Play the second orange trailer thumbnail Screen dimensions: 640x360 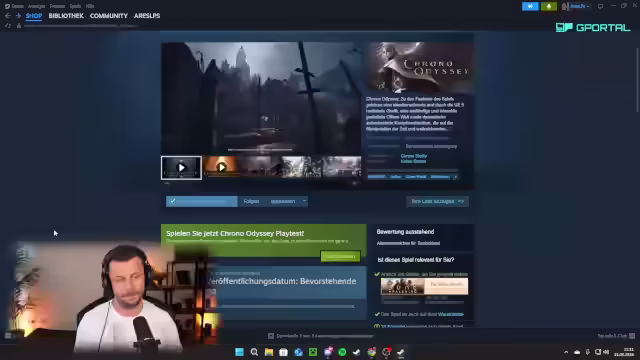point(221,167)
